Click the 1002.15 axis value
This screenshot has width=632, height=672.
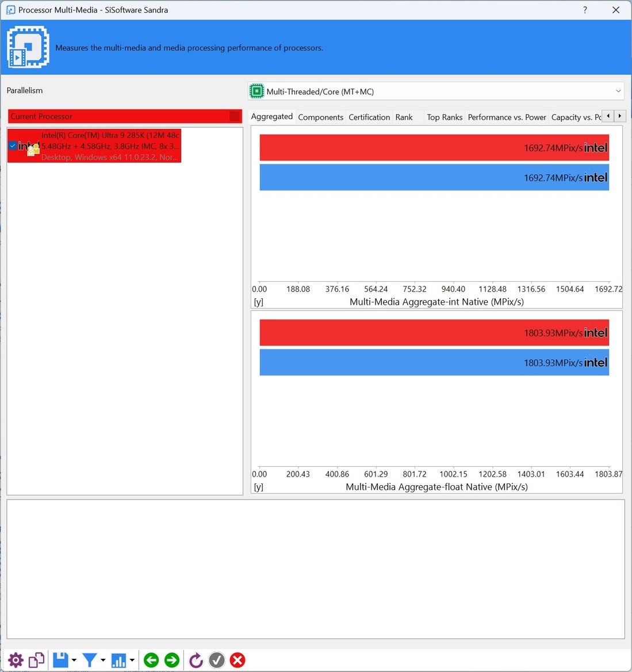coord(453,474)
